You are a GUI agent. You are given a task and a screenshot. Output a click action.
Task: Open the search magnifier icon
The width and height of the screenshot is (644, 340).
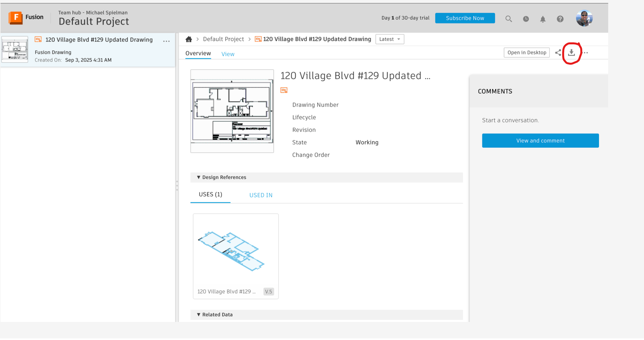click(x=509, y=19)
